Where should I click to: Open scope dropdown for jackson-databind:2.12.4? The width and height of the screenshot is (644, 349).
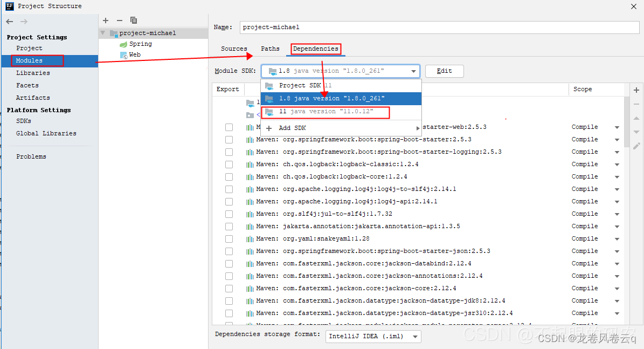point(617,264)
